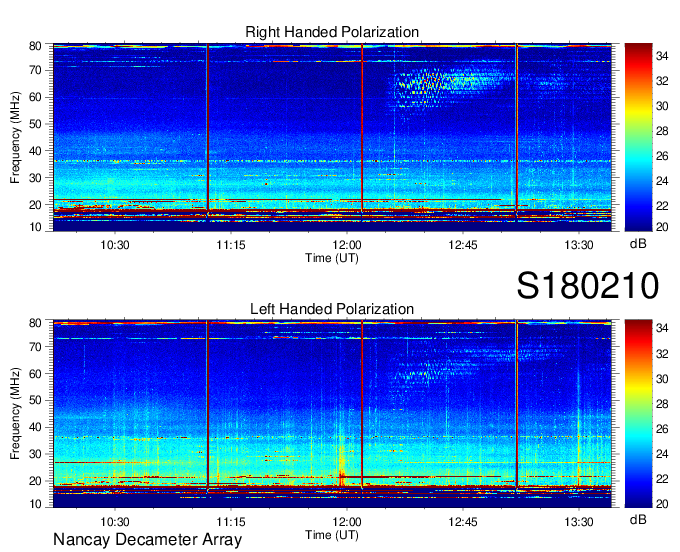
Task: Click the 30 MHz tick label on left-handed plot
Action: [35, 454]
